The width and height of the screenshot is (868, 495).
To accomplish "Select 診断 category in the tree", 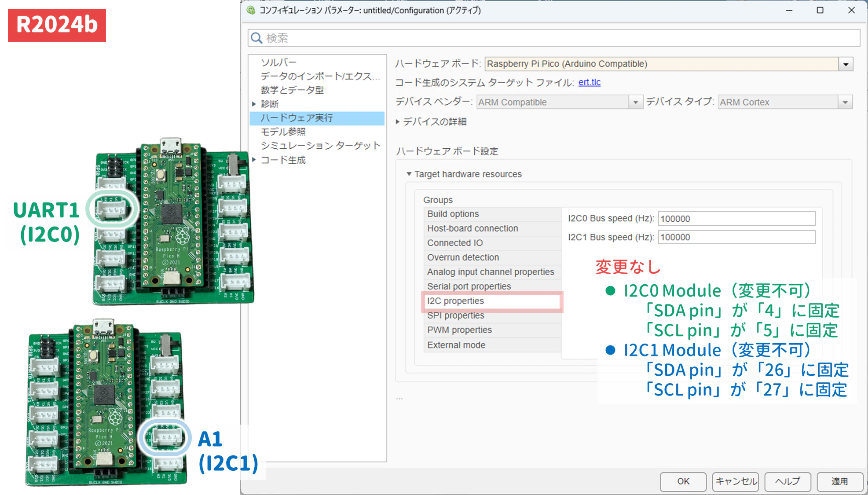I will click(x=270, y=104).
